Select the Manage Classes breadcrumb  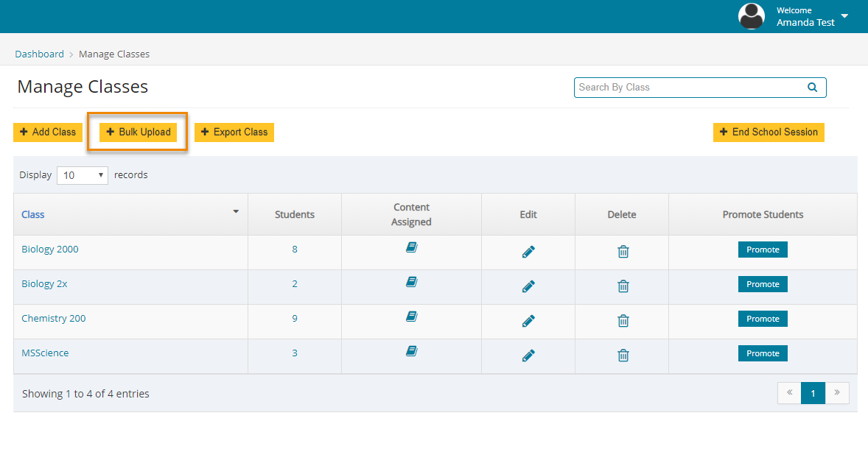click(x=114, y=54)
